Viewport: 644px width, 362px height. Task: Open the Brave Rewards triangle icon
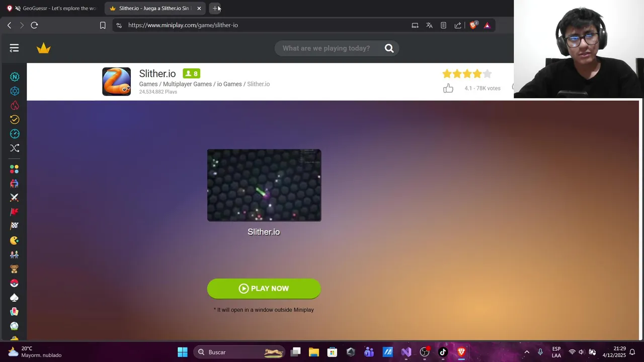[x=487, y=25]
